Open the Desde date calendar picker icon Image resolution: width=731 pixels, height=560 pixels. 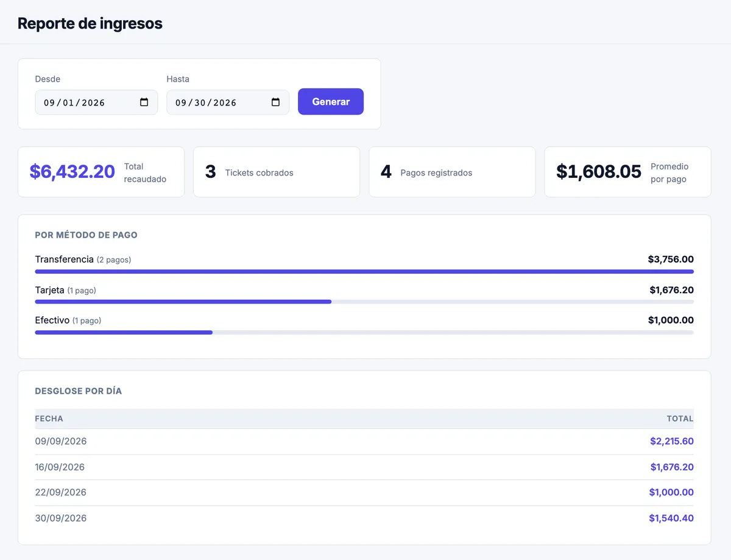pos(144,102)
